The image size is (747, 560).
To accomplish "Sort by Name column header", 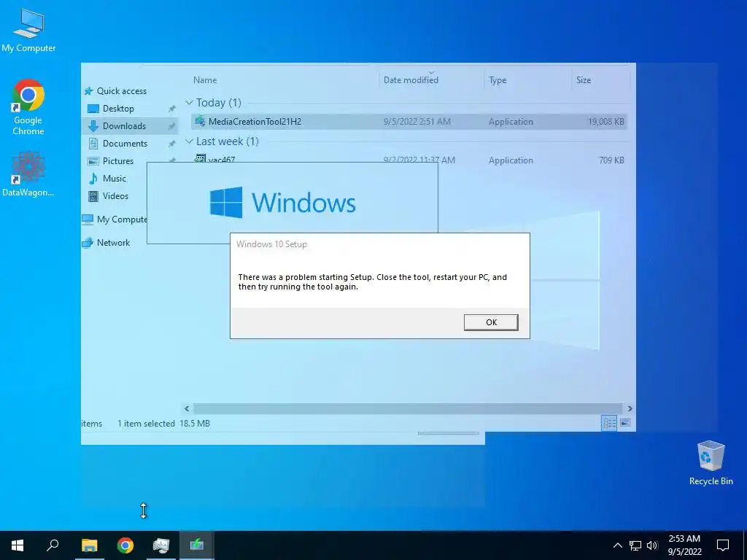I will 205,80.
